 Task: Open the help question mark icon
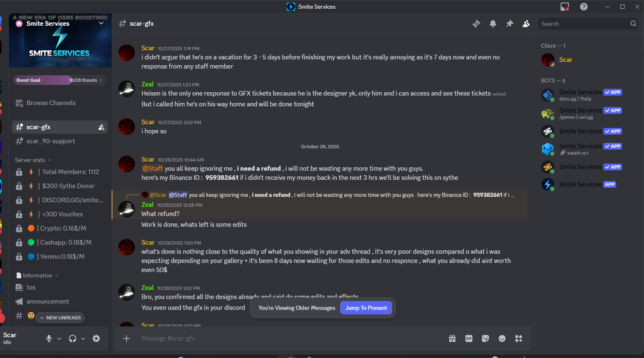(x=584, y=7)
